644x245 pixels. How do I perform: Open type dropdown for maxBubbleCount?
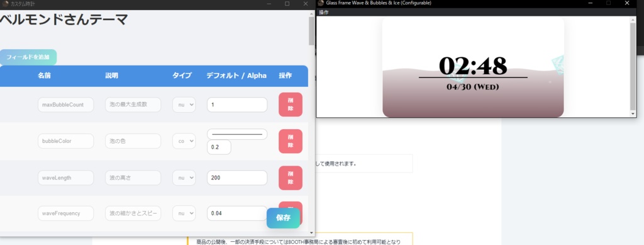point(184,105)
